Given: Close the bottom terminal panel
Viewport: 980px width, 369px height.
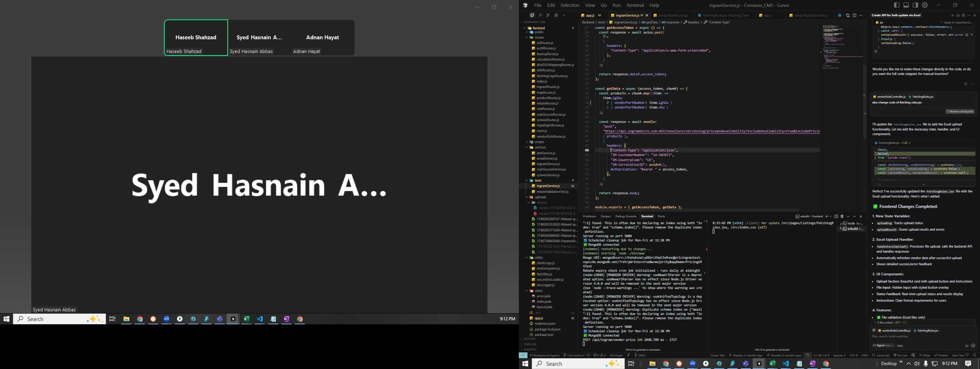Looking at the screenshot, I should 861,216.
